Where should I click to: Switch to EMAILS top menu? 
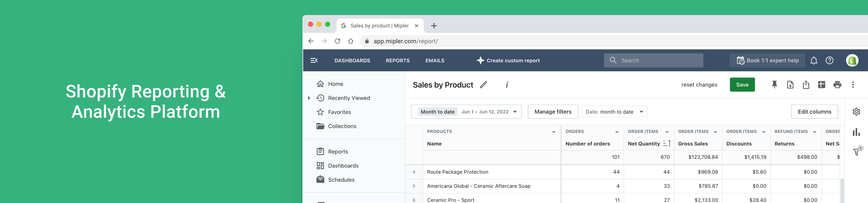[435, 61]
